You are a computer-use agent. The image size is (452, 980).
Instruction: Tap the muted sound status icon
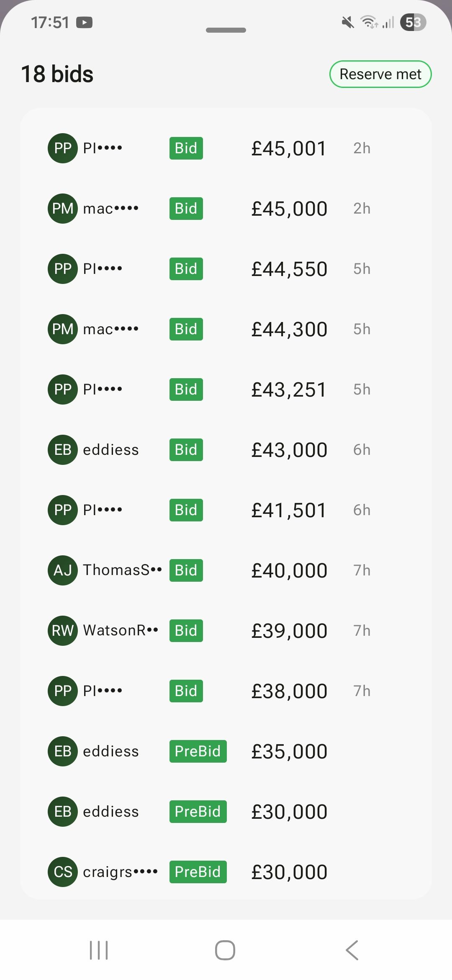tap(347, 22)
